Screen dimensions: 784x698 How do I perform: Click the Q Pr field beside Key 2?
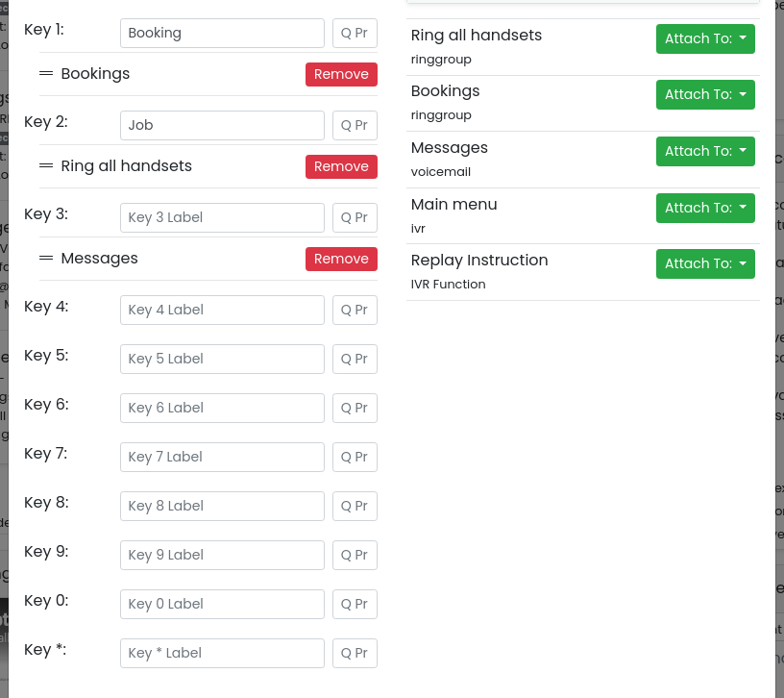355,125
